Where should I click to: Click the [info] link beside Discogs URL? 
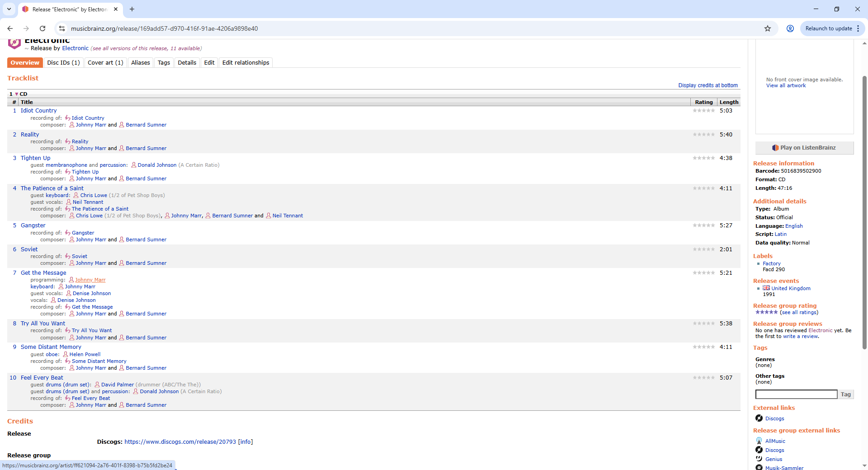(245, 442)
